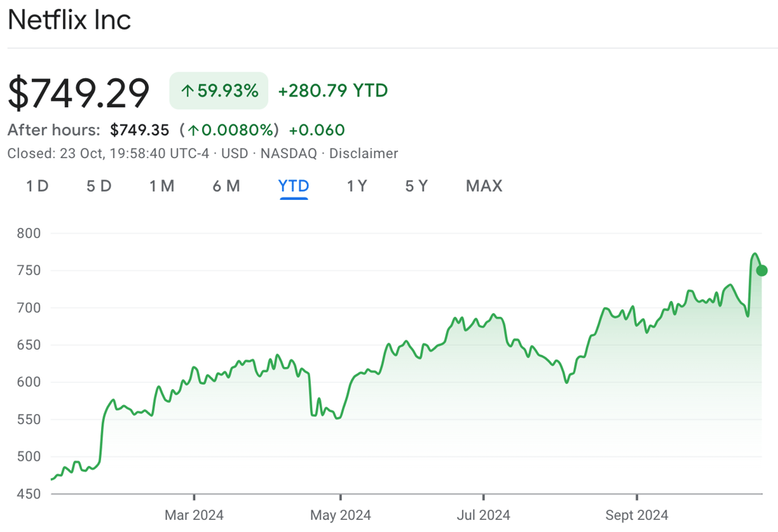Screen dimensions: 778x532
Task: Select the YTD range tab
Action: (294, 186)
